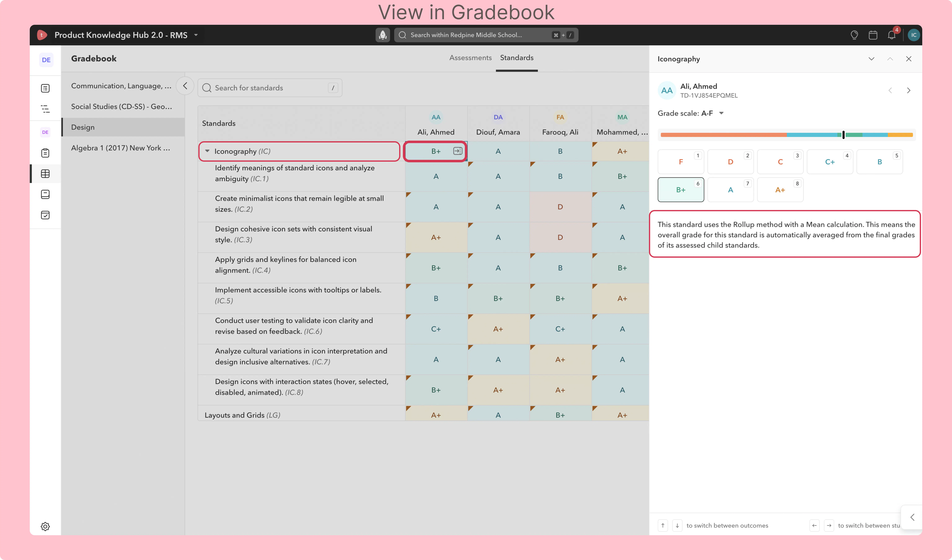Image resolution: width=952 pixels, height=560 pixels.
Task: Click the red app logo icon
Action: [x=42, y=35]
